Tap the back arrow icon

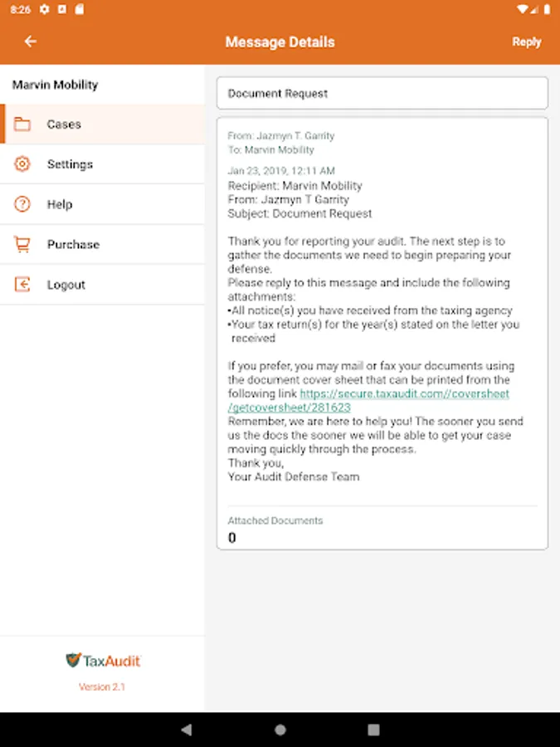[x=31, y=41]
